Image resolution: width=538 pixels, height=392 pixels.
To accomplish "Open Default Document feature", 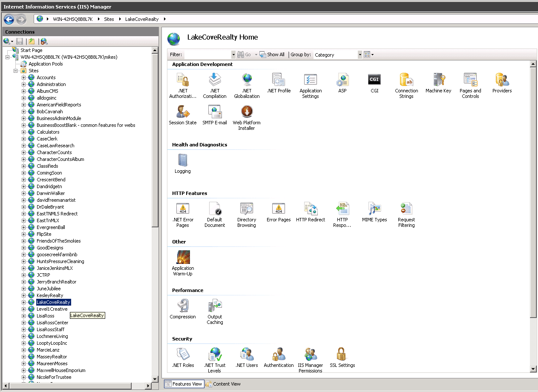I will click(x=215, y=215).
